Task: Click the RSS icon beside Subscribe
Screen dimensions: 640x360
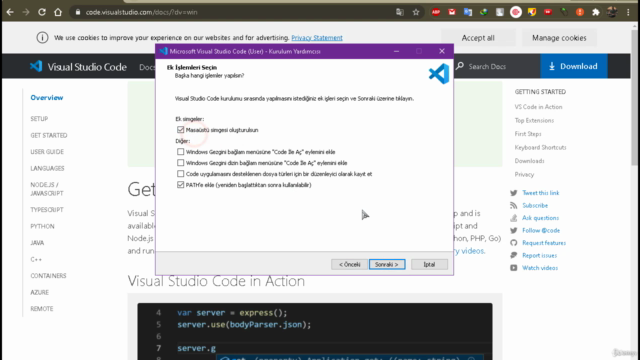Action: (x=513, y=206)
